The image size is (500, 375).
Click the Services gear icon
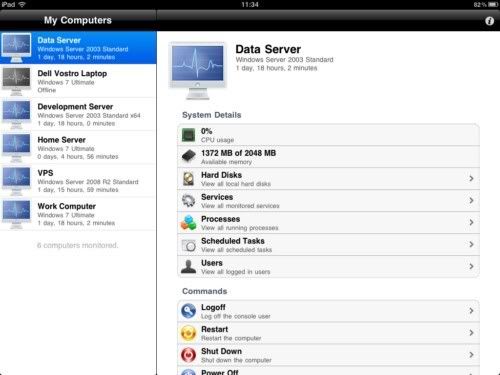(188, 200)
